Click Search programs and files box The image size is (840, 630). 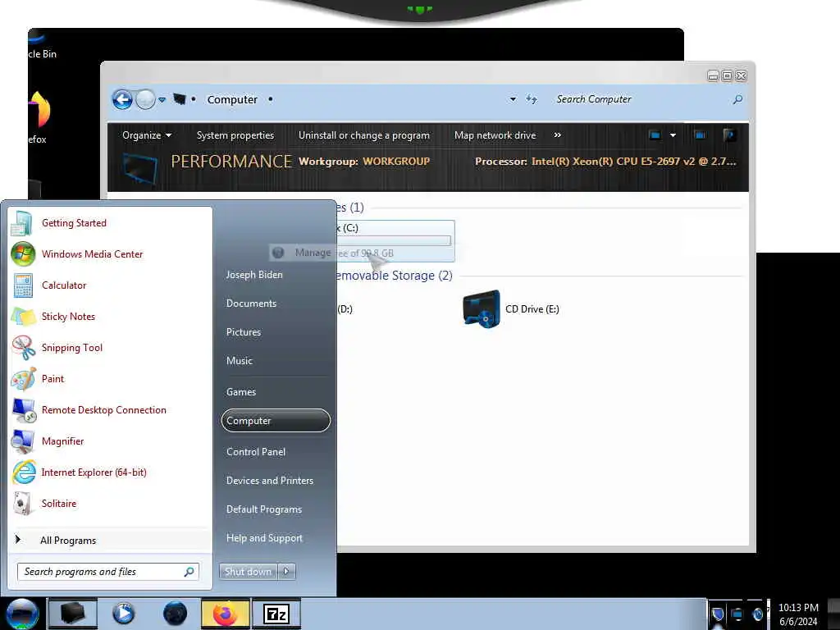[x=108, y=572]
